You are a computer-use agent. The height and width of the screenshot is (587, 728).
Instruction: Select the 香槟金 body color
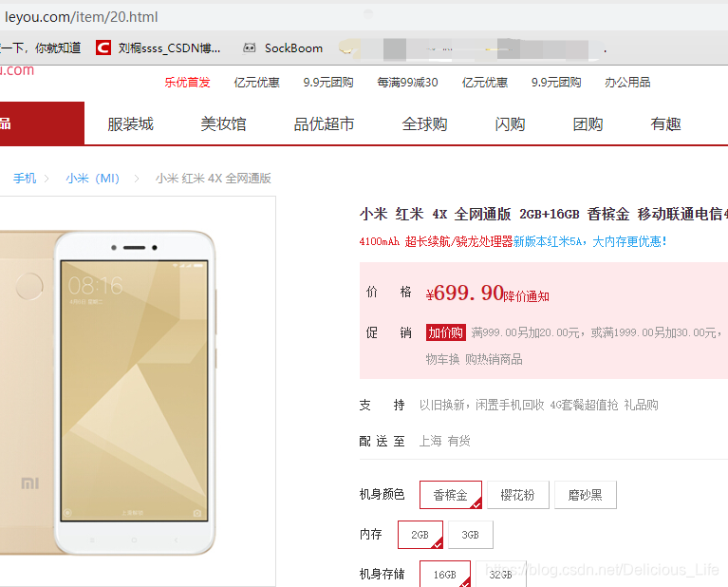coord(450,495)
